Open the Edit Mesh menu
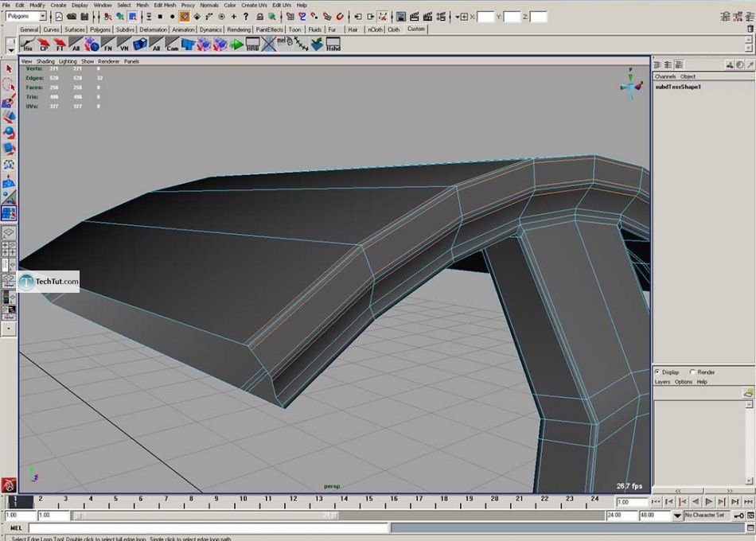Image resolution: width=756 pixels, height=541 pixels. (165, 5)
